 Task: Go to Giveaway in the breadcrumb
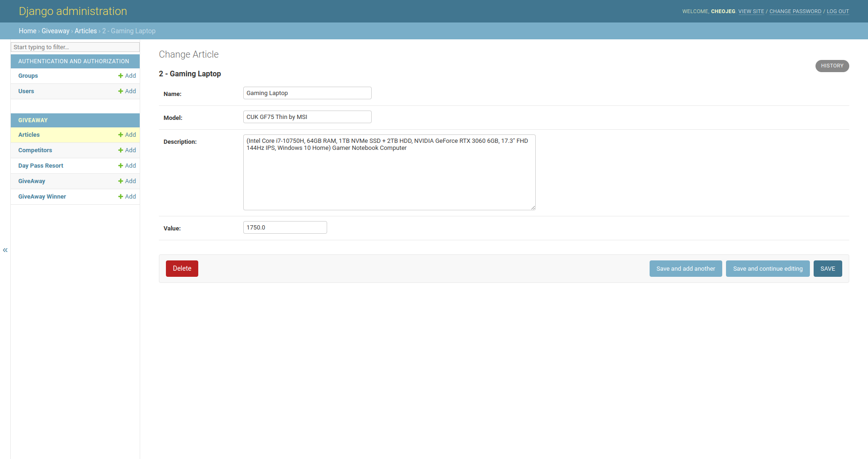click(x=55, y=31)
